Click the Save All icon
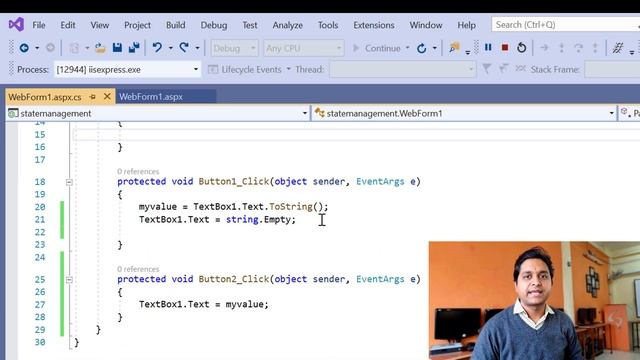 [x=134, y=48]
